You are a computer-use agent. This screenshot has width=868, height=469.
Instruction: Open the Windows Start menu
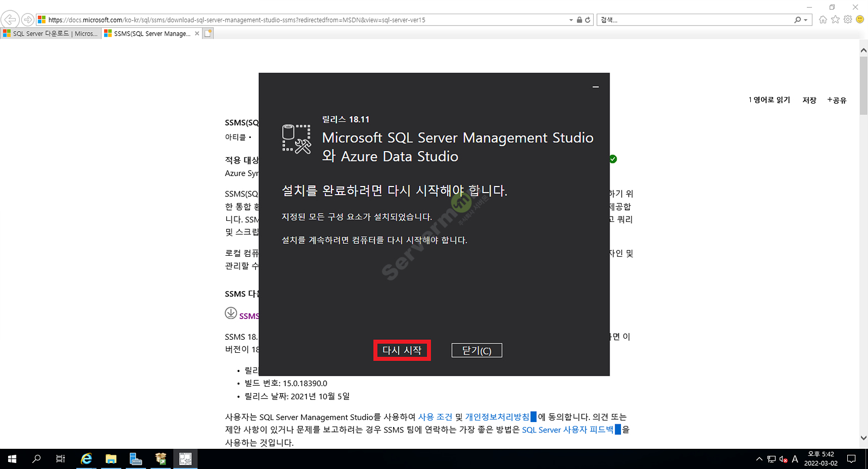click(12, 459)
